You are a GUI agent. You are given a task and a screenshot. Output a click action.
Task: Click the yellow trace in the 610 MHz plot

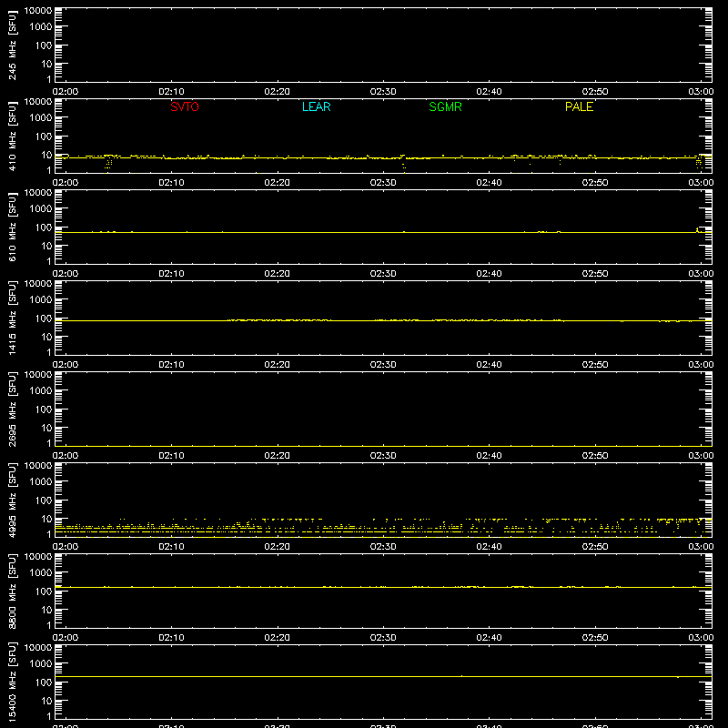[x=383, y=232]
